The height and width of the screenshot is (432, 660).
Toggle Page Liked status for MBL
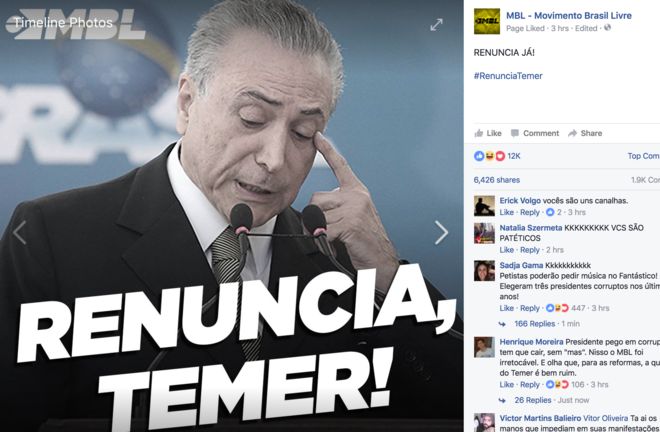point(525,28)
